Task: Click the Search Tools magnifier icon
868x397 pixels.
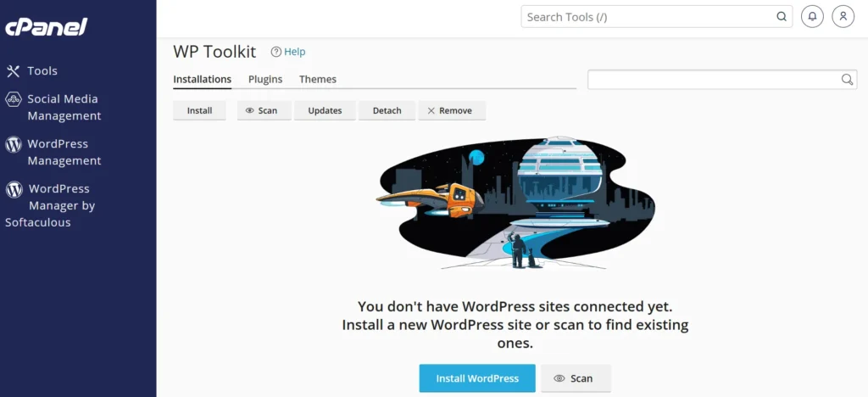Action: (x=781, y=17)
